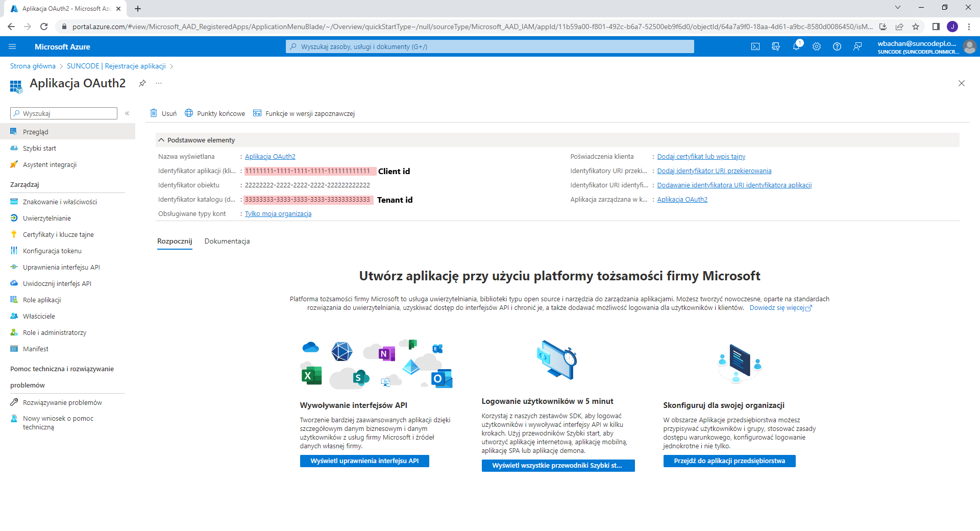Click Wyświetl wszystkie przewodniki Szybki start
Viewport: 980px width, 531px height.
[x=558, y=466]
